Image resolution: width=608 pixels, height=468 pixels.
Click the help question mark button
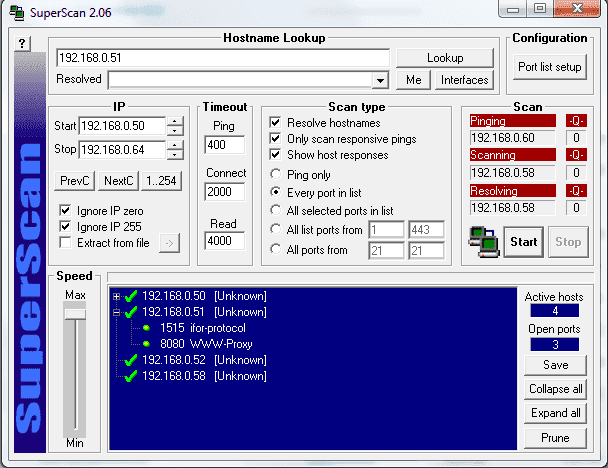(x=22, y=43)
